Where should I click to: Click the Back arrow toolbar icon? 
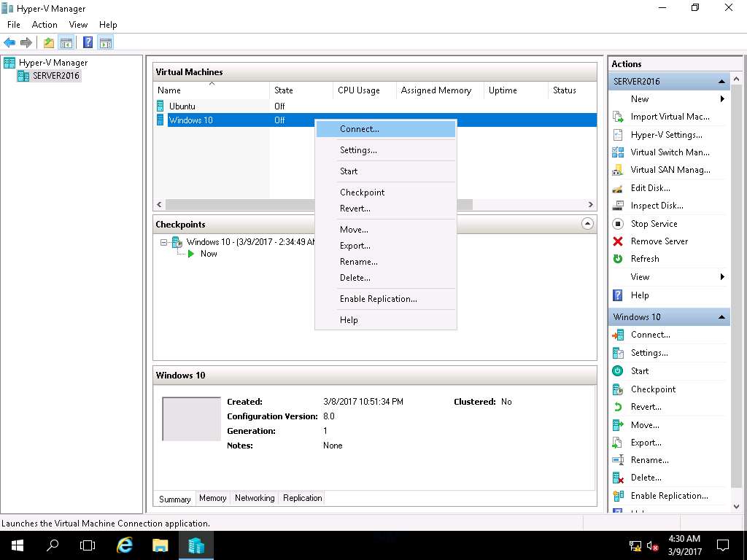tap(9, 42)
